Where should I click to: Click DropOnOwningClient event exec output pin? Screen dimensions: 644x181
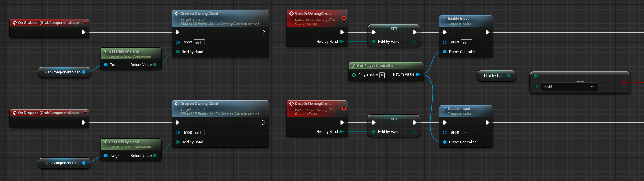pos(342,122)
